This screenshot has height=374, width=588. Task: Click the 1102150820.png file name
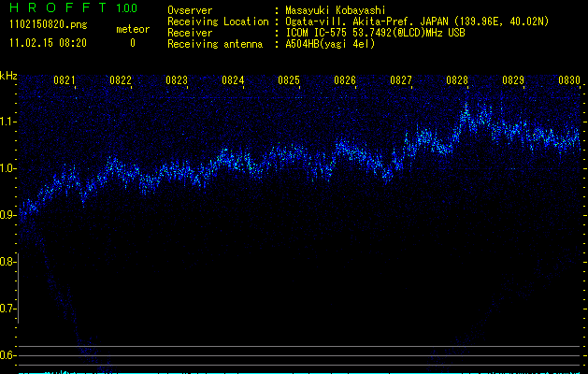point(49,25)
